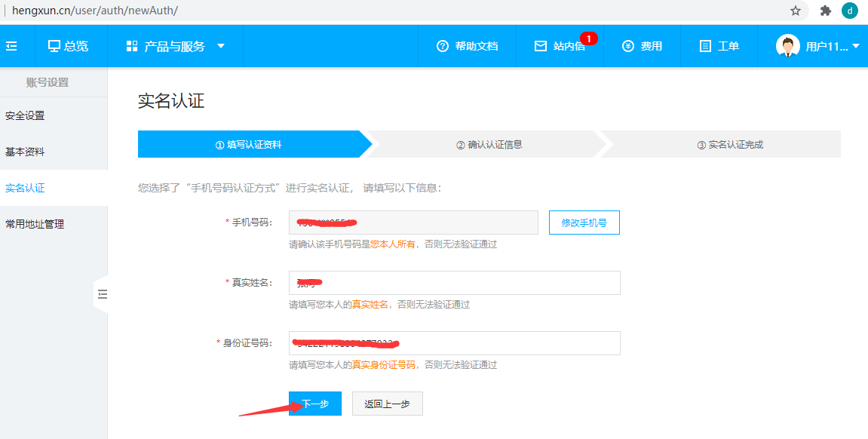Expand the 产品与服务 dropdown arrow
The image size is (868, 439).
(x=221, y=46)
